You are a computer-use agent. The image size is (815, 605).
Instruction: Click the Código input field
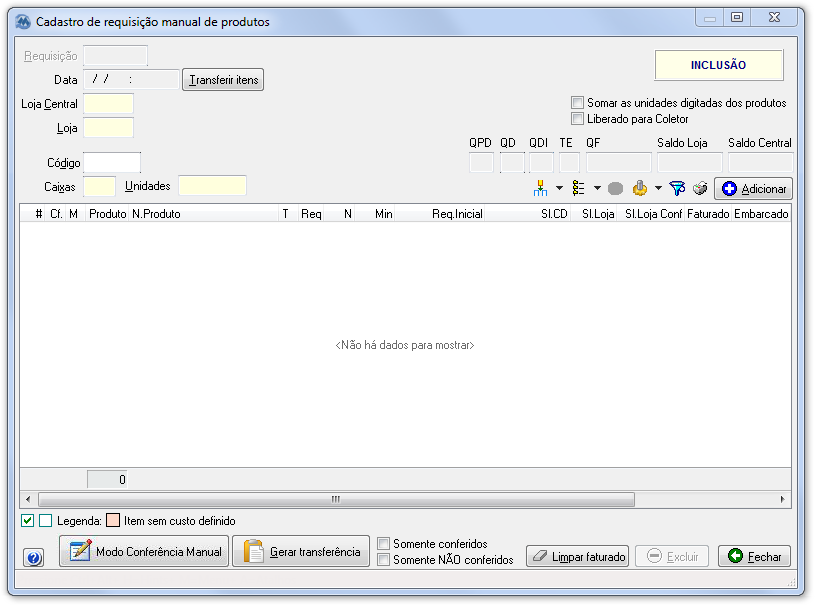[112, 163]
